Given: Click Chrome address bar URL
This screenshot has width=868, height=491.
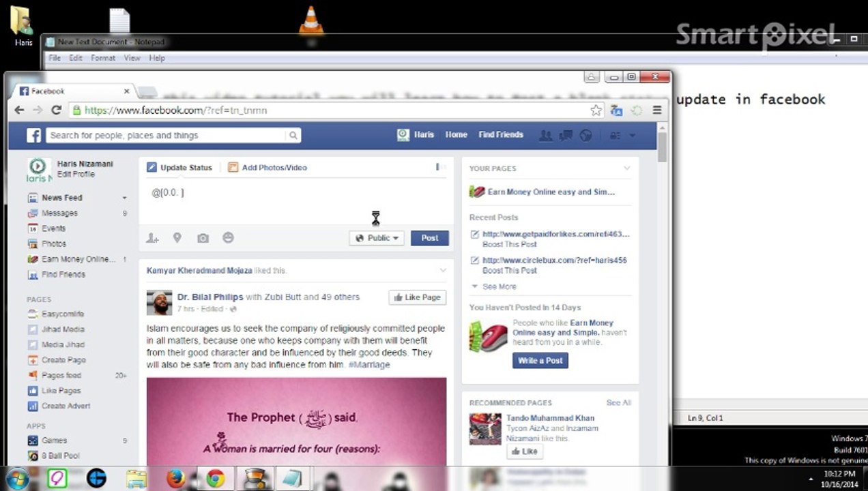Looking at the screenshot, I should tap(175, 110).
